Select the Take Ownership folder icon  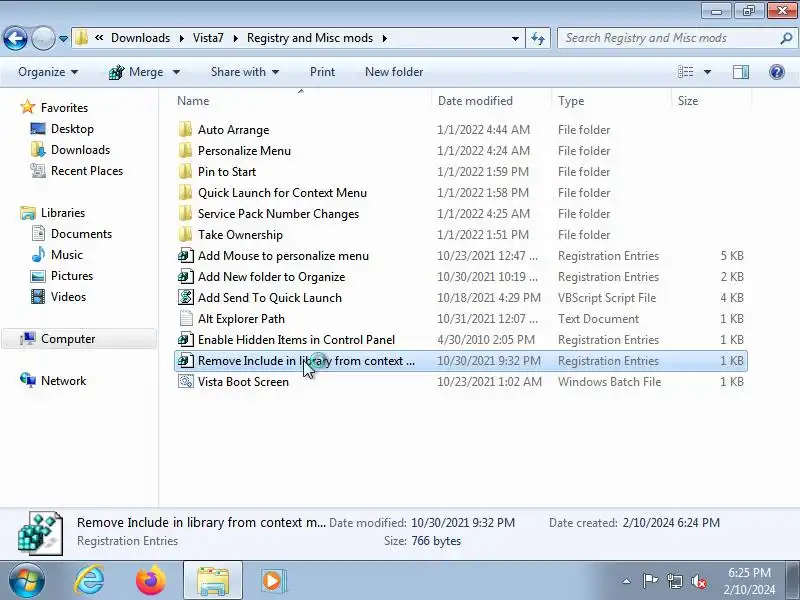[185, 235]
